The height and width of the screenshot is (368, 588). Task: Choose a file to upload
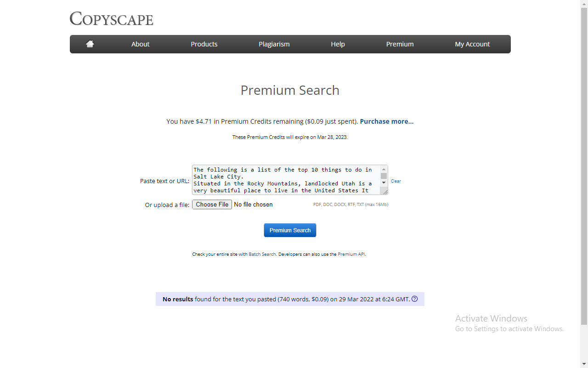212,205
